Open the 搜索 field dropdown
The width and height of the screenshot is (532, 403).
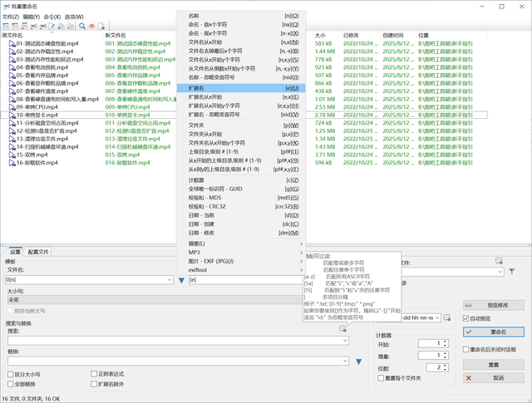coord(346,341)
